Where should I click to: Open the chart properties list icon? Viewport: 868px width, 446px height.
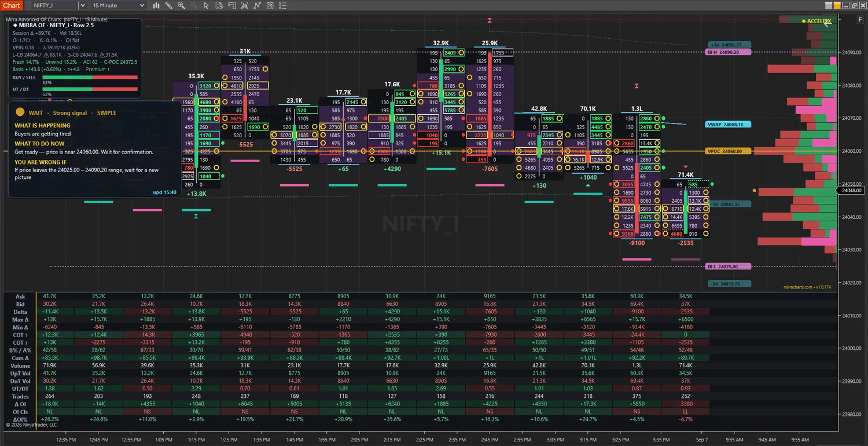click(x=283, y=5)
